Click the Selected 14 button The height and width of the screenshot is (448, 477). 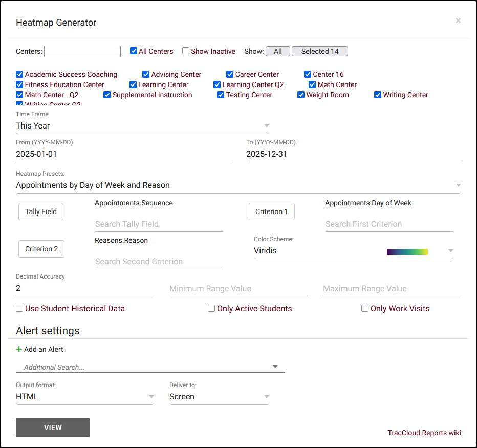[320, 51]
